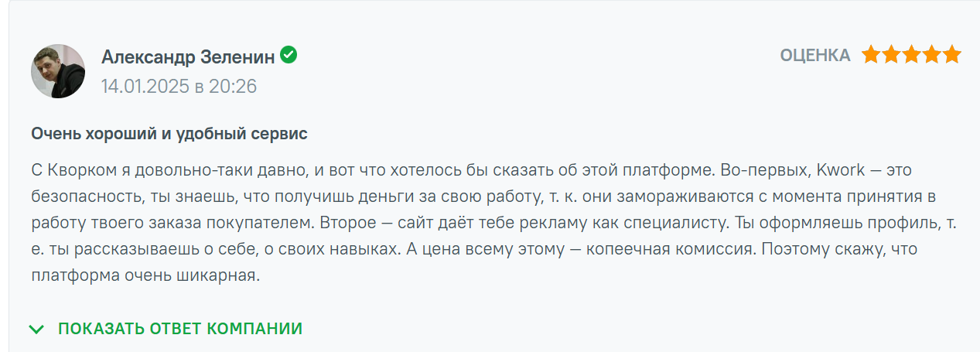Click reviewer name 'Александр Зеленин'
Image resolution: width=980 pixels, height=352 pixels.
point(188,56)
